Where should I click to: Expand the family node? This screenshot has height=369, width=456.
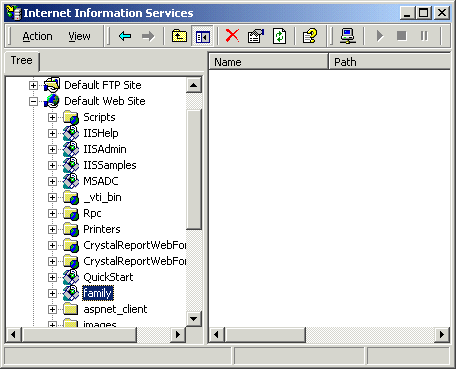[52, 293]
